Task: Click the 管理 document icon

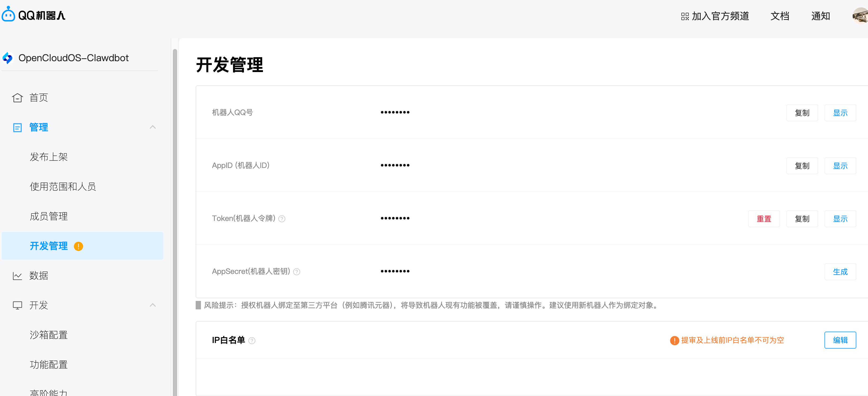Action: click(x=17, y=127)
